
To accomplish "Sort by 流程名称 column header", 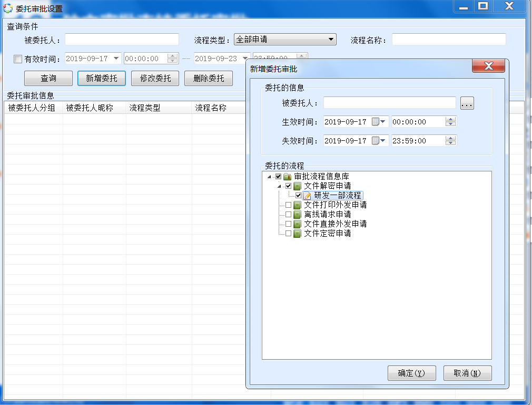I will (219, 108).
